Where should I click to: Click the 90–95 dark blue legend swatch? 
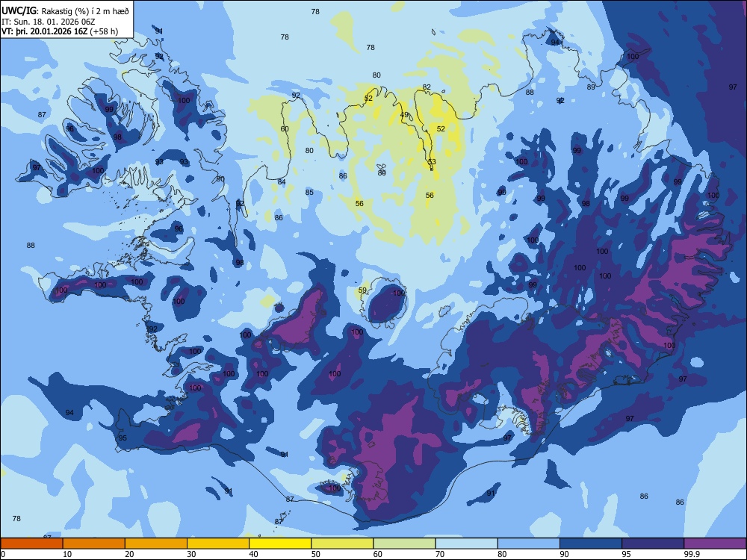point(591,544)
